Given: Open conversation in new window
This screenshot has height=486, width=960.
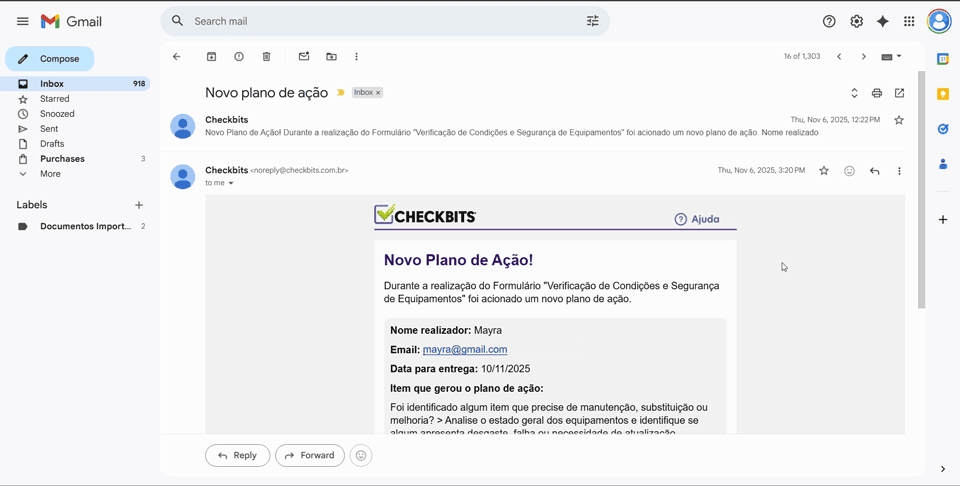Looking at the screenshot, I should [899, 93].
